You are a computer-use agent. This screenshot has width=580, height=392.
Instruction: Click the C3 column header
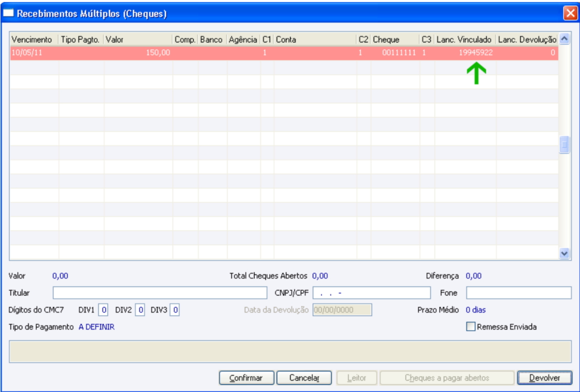(427, 39)
